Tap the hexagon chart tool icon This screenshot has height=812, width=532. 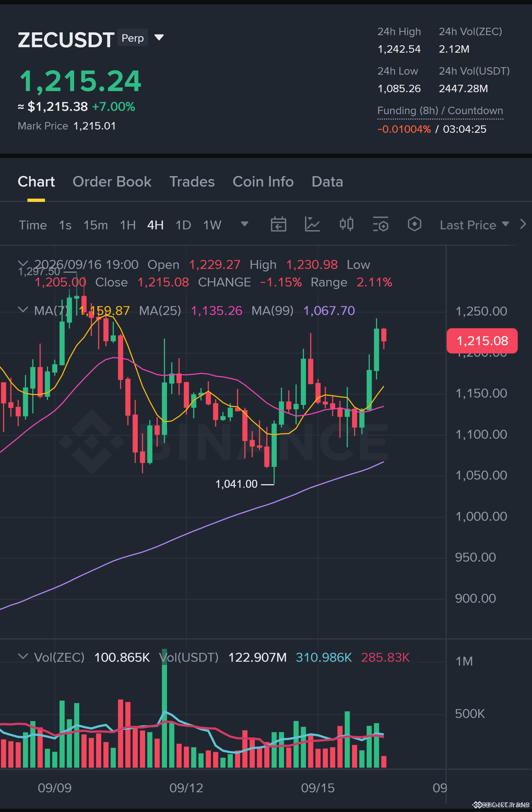(414, 224)
